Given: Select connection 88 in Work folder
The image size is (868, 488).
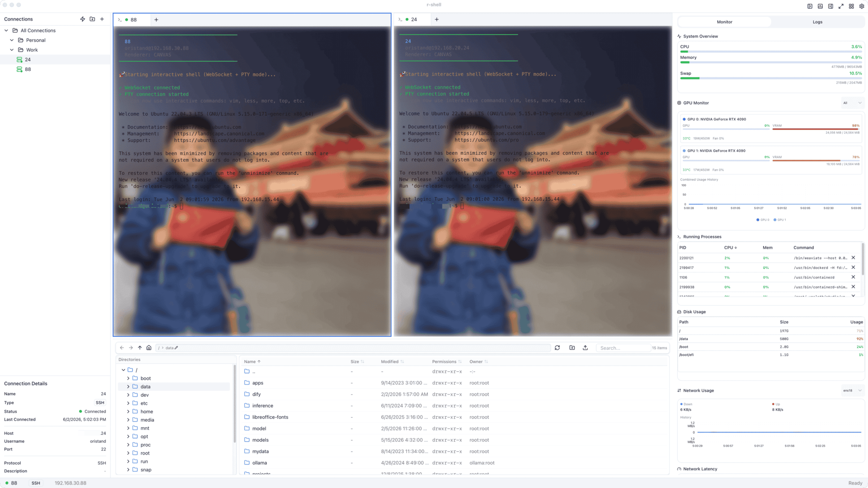Looking at the screenshot, I should 55,70.
